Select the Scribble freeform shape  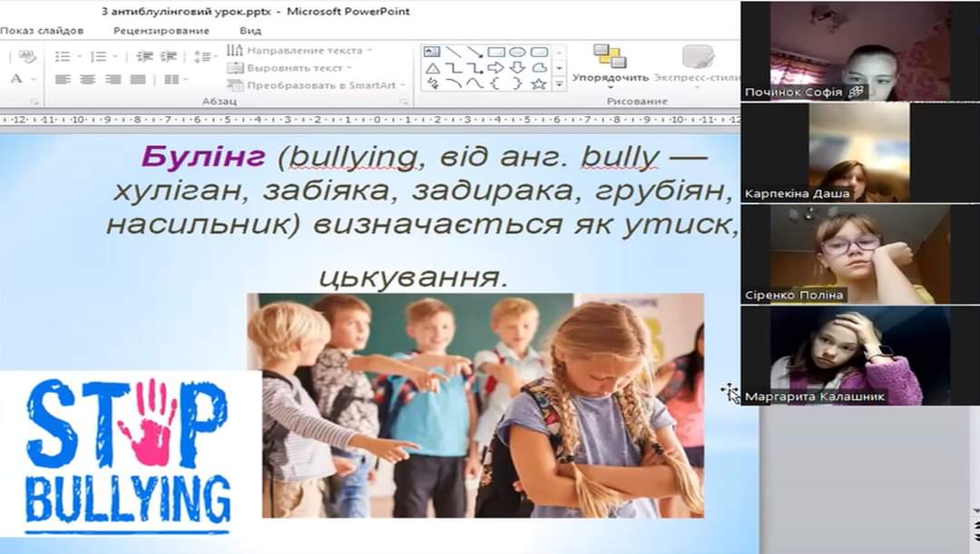433,83
